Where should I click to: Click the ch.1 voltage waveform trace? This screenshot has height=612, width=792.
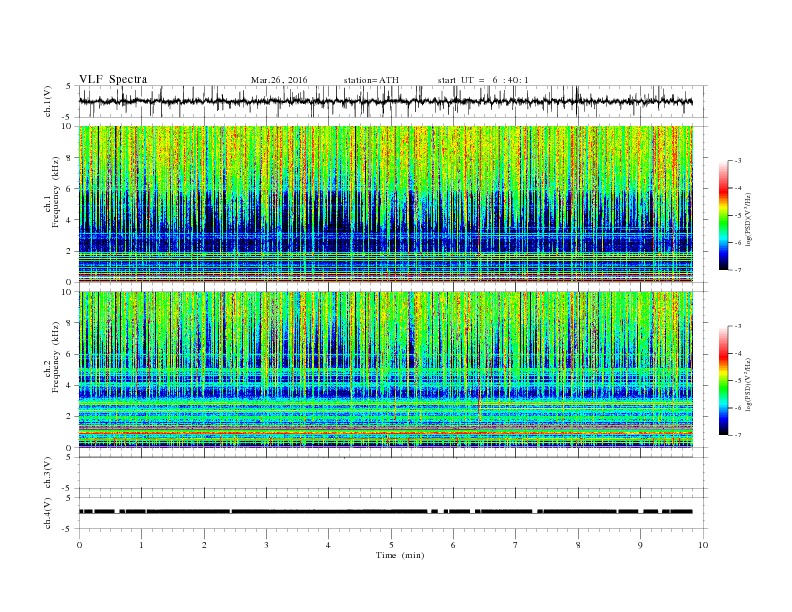pos(385,101)
